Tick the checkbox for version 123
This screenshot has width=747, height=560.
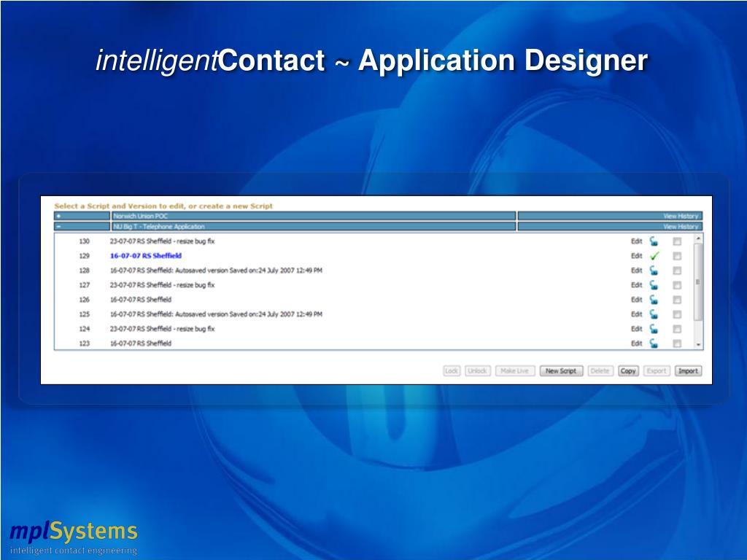(x=676, y=343)
